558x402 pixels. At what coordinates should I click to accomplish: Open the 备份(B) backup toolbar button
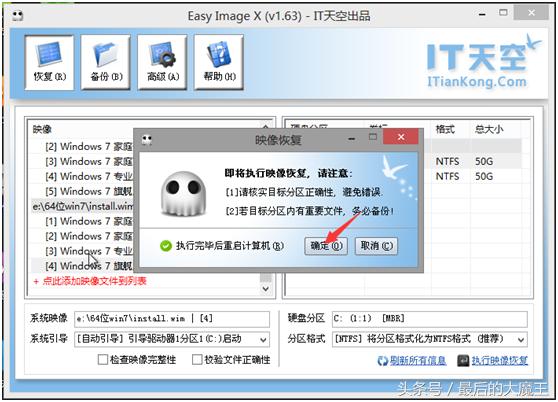(x=106, y=62)
